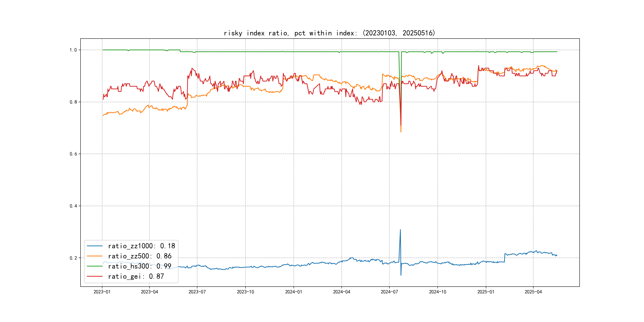The width and height of the screenshot is (644, 322).
Task: Select the 'ratio_gei: 0.87' legend label
Action: pos(136,276)
